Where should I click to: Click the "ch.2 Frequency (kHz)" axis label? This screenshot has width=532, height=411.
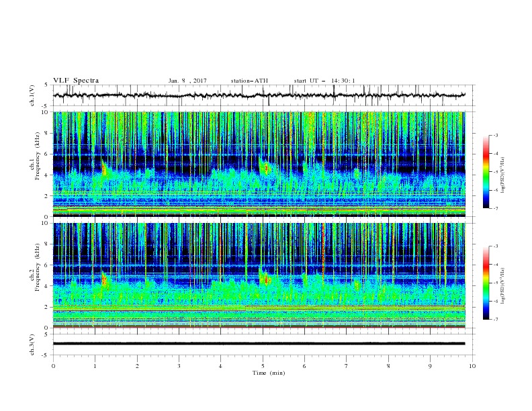tap(35, 267)
